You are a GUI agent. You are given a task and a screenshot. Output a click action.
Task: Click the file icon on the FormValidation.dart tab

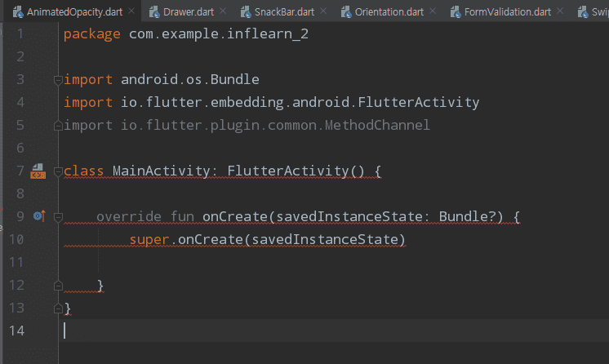[456, 13]
